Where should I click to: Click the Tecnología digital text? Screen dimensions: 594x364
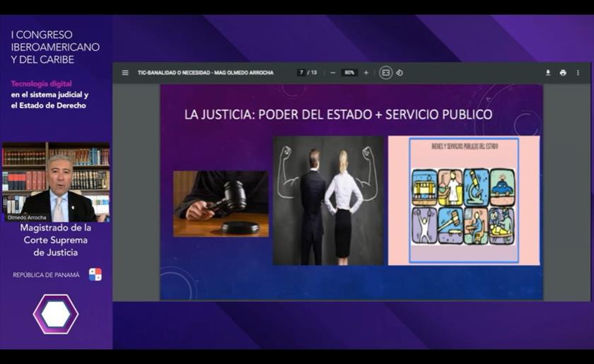point(41,83)
